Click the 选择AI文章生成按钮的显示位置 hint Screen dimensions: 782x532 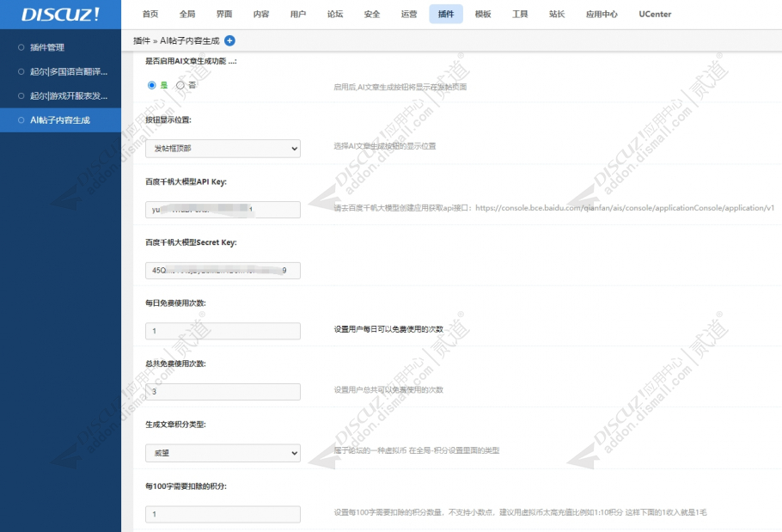[x=384, y=146]
